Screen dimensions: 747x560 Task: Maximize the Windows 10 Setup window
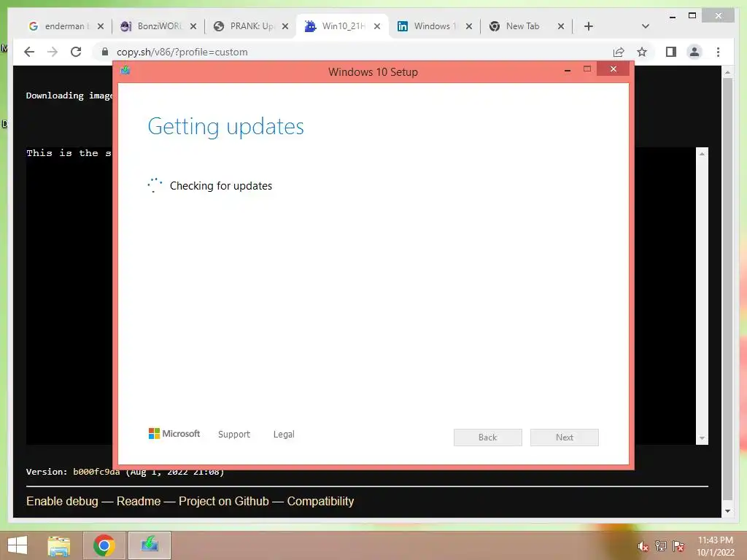click(587, 69)
